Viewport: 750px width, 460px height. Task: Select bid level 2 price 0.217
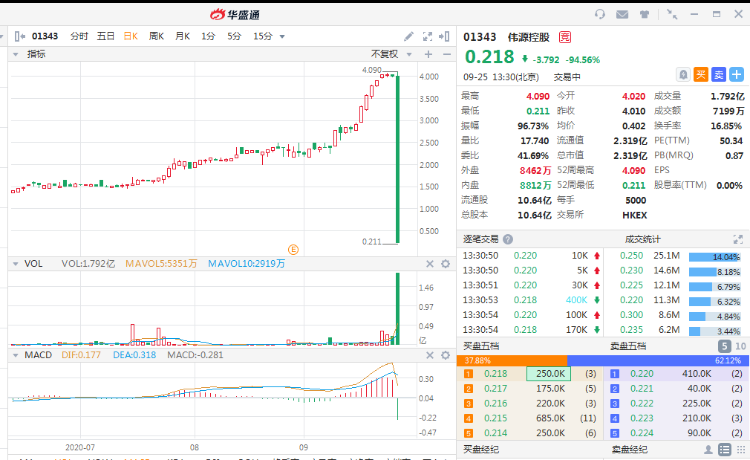click(496, 388)
